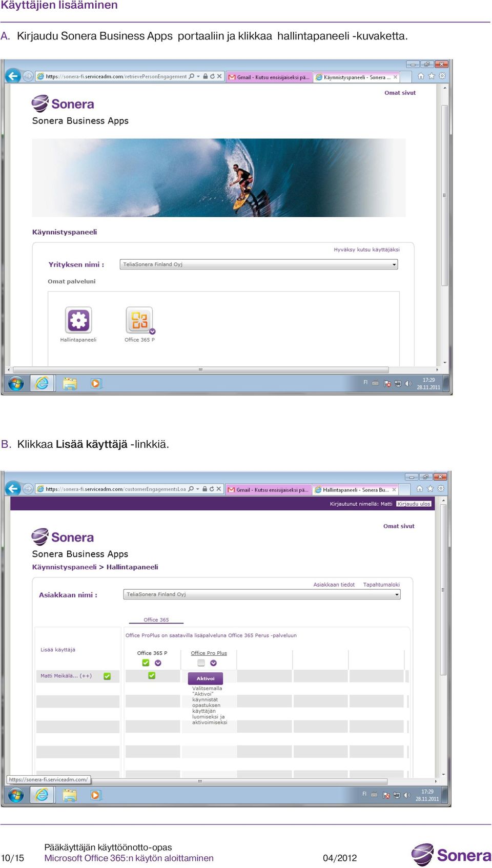The width and height of the screenshot is (492, 868).
Task: Open Favorites star in the Käynnistyspaneeli browser window
Action: click(x=432, y=76)
